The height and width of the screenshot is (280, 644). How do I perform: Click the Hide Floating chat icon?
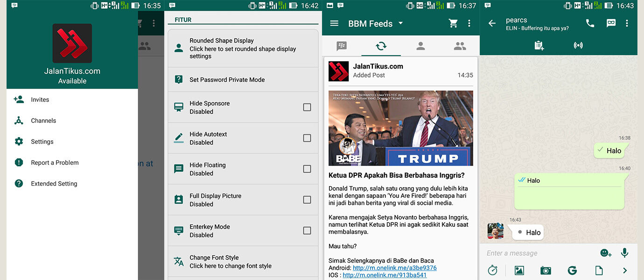coord(179,169)
